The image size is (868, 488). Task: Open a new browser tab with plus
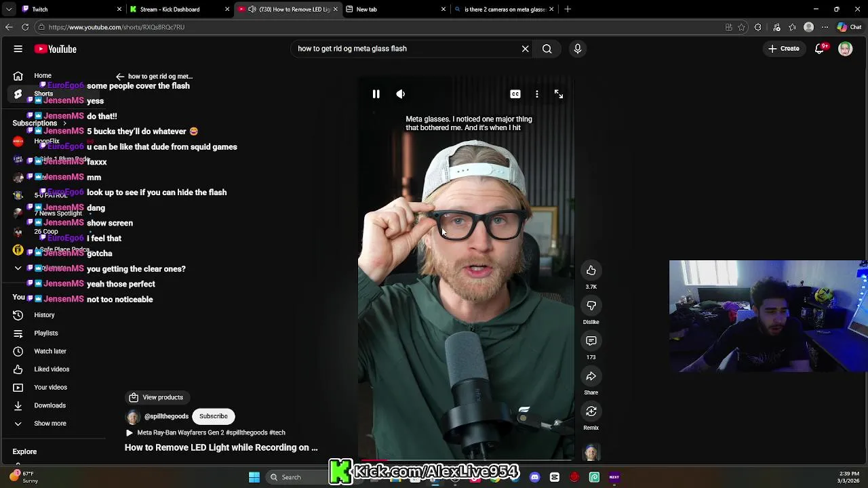(x=568, y=9)
